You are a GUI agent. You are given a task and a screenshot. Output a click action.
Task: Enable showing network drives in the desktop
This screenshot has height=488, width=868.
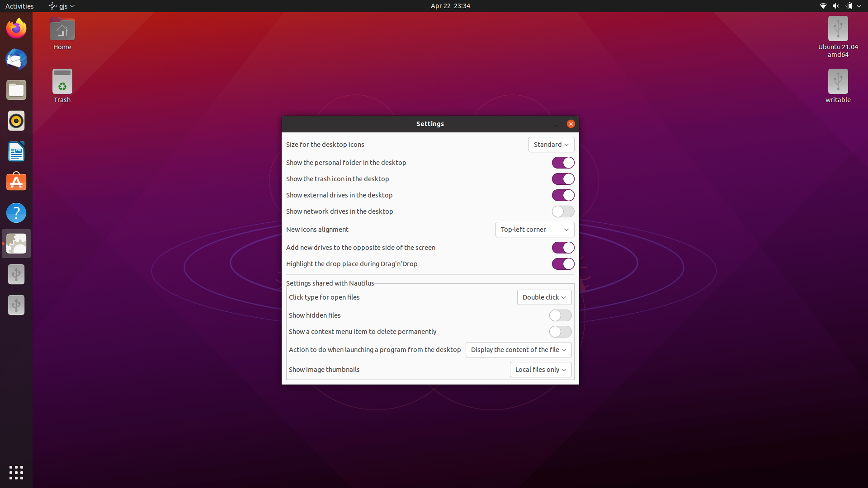563,211
